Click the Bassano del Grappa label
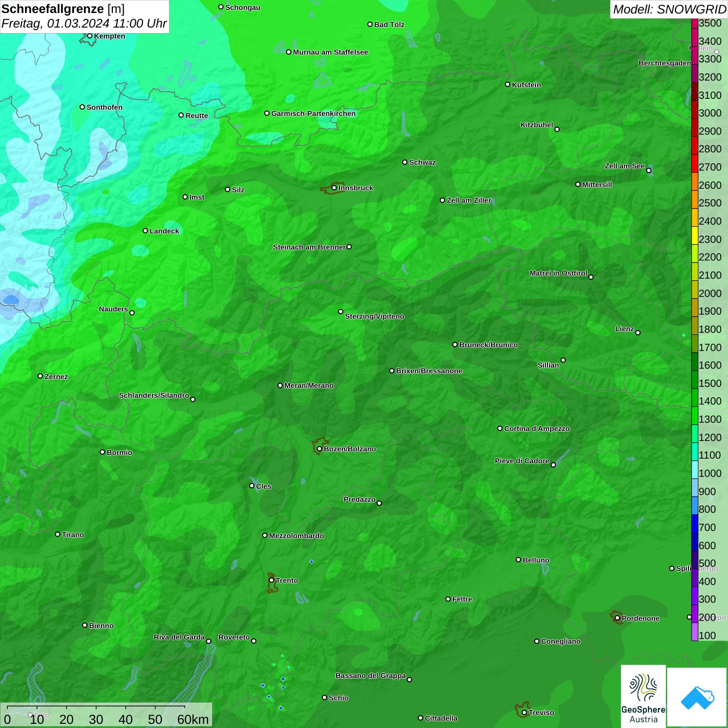Image resolution: width=728 pixels, height=728 pixels. click(371, 675)
